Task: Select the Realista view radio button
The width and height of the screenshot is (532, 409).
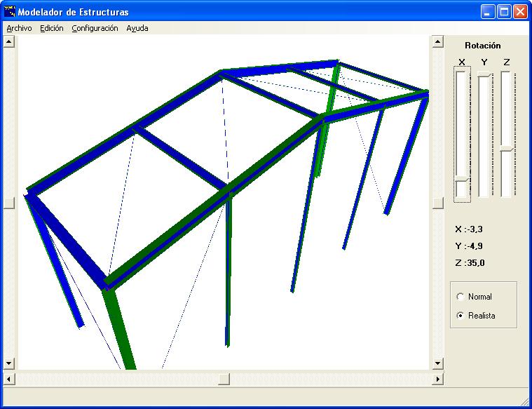Action: pyautogui.click(x=461, y=316)
